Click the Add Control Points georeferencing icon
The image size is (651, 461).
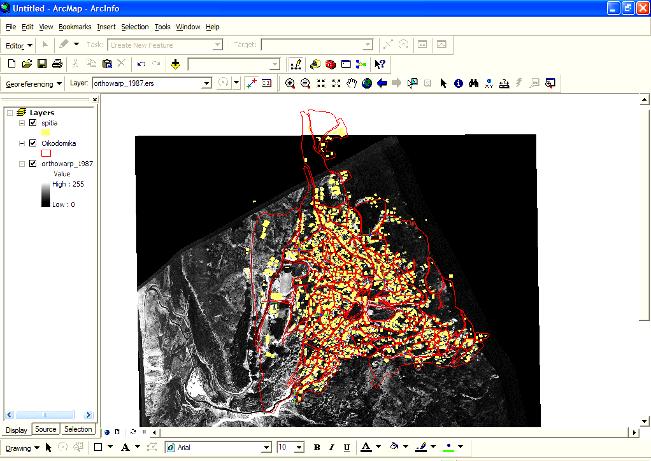click(252, 83)
